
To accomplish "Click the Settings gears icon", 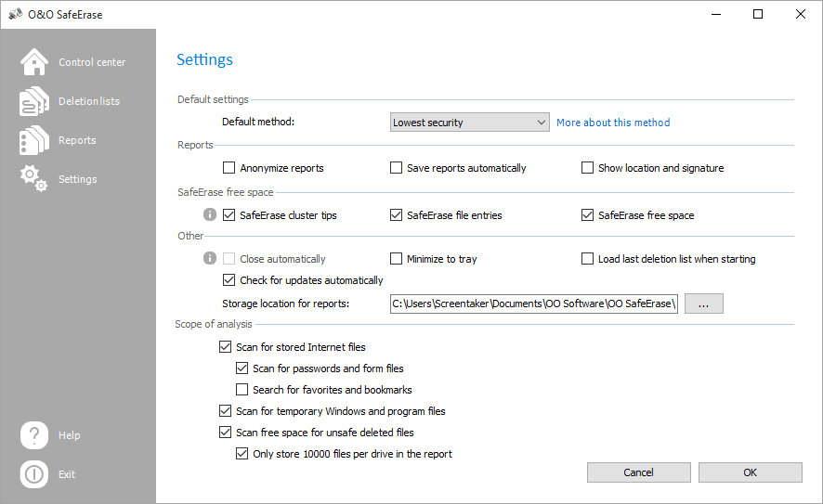I will 34,179.
